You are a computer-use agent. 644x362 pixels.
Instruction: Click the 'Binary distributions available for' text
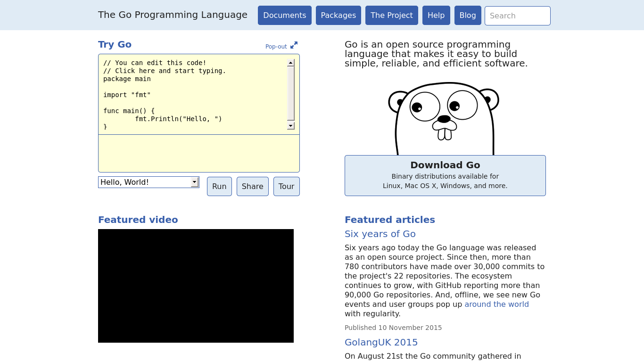point(445,176)
